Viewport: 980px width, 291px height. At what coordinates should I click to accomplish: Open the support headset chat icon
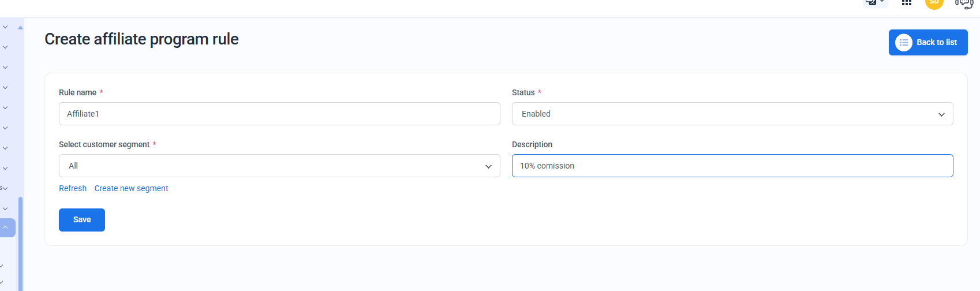point(964,3)
